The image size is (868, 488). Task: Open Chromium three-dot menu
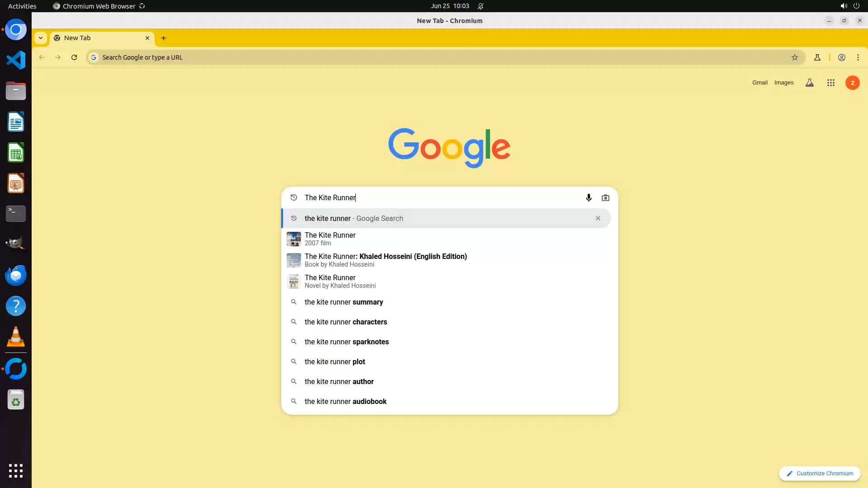point(858,57)
